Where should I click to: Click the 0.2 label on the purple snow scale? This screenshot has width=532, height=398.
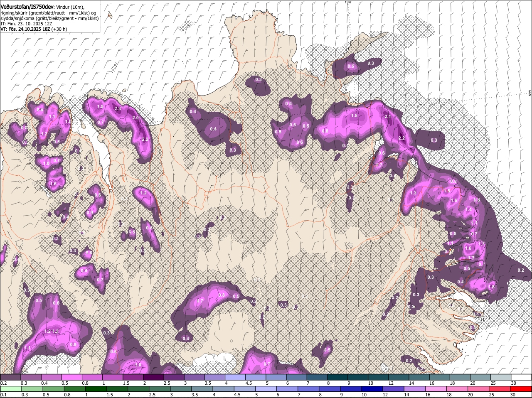point(3,383)
